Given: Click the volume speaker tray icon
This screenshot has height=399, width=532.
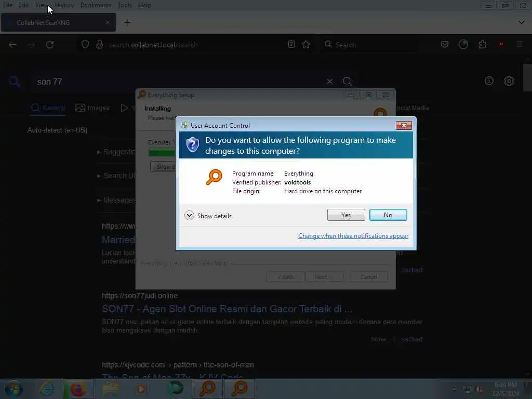Looking at the screenshot, I should tap(479, 390).
